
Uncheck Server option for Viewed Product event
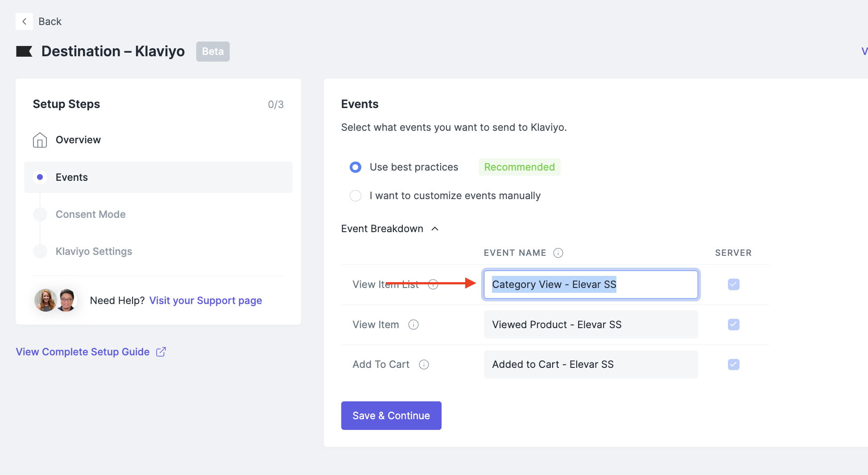pos(733,325)
